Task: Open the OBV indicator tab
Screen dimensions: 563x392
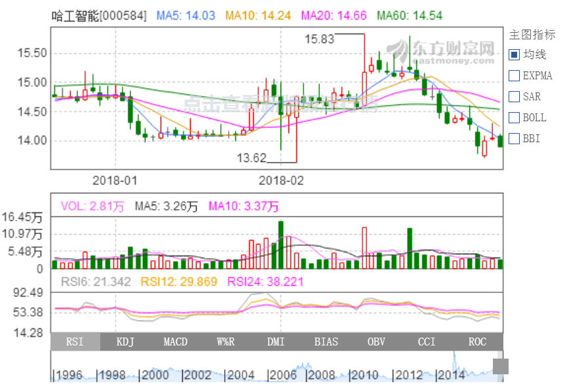Action: (x=377, y=342)
